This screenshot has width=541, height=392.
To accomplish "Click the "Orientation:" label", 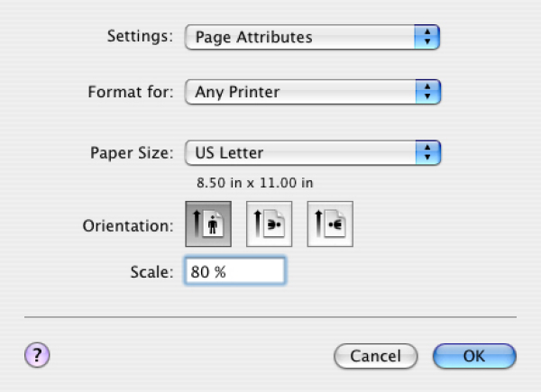I will (127, 225).
